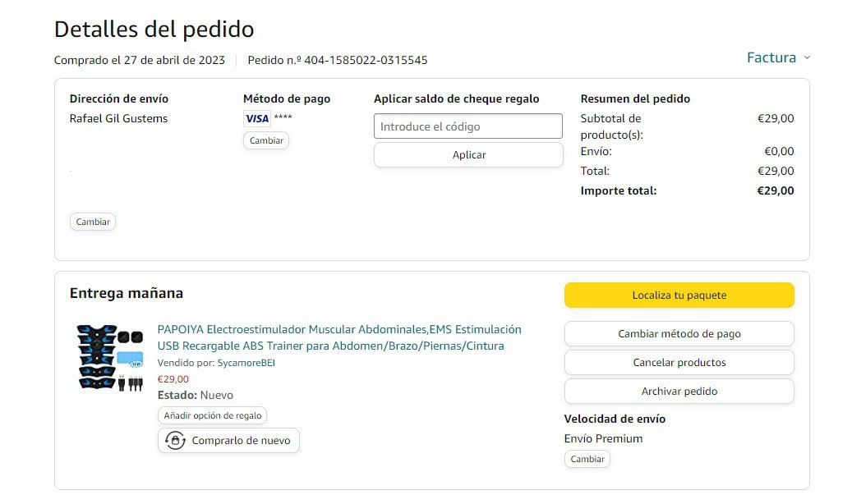The width and height of the screenshot is (852, 504).
Task: Archive order with Archivar pedido
Action: 679,392
